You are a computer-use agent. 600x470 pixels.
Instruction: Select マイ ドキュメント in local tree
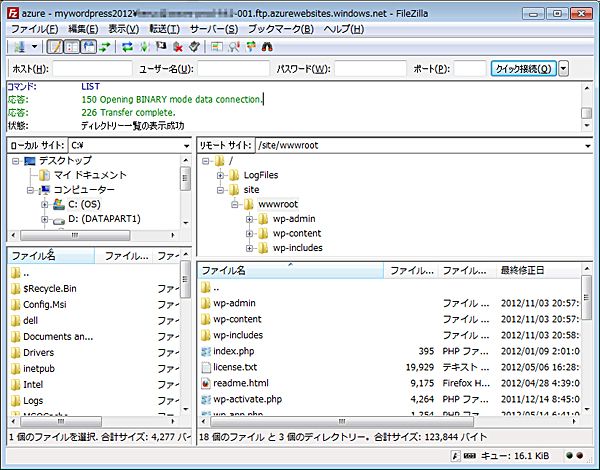coord(90,175)
